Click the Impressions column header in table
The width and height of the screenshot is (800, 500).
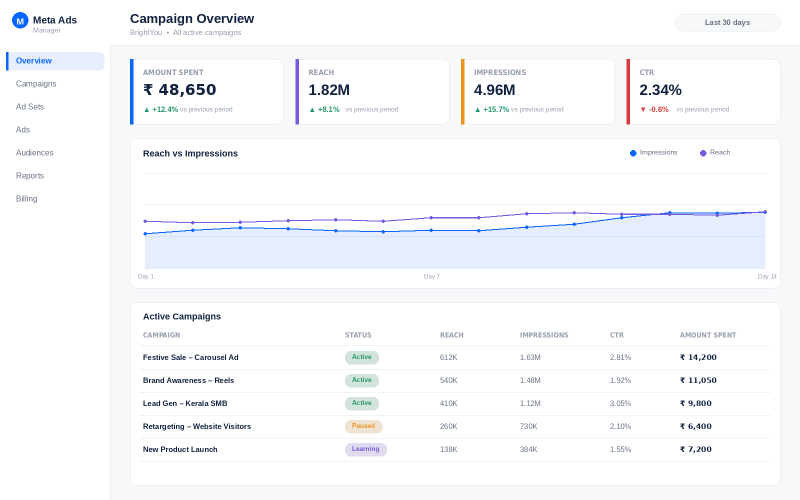544,335
